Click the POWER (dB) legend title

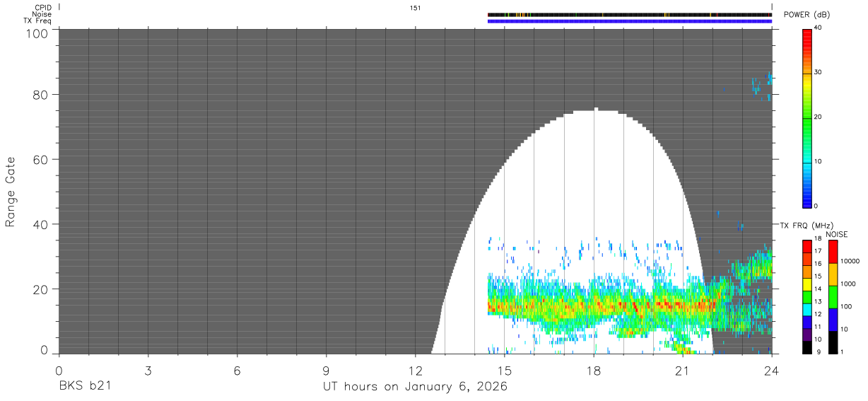tap(807, 14)
